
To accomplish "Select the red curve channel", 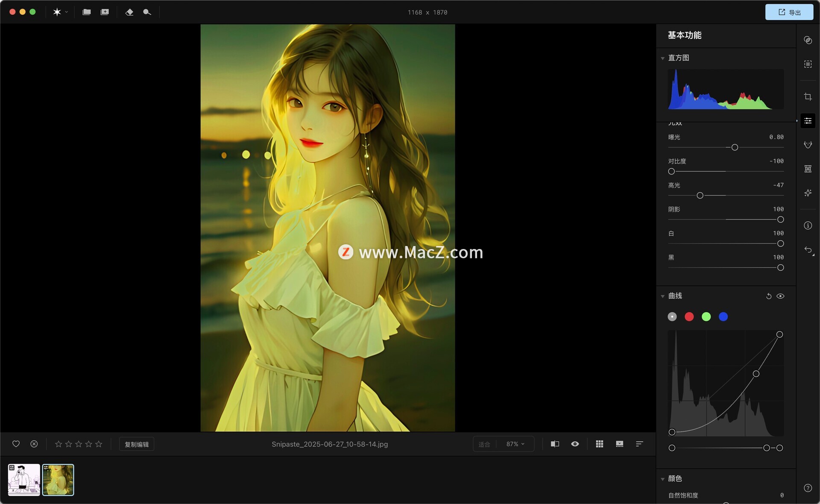I will coord(689,316).
